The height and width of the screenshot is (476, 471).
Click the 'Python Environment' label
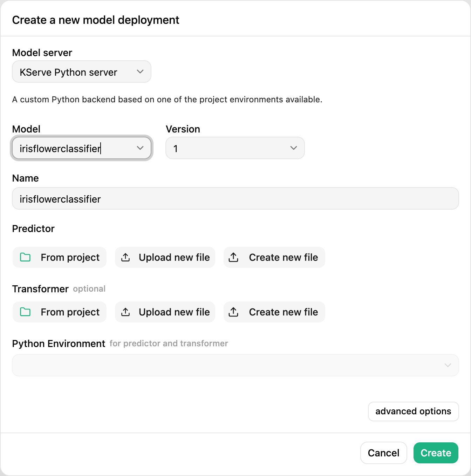(59, 344)
